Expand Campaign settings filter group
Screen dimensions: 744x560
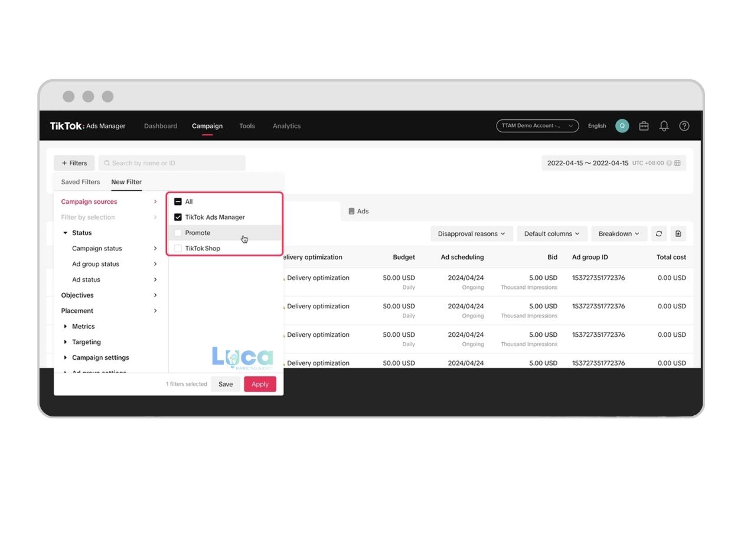66,357
